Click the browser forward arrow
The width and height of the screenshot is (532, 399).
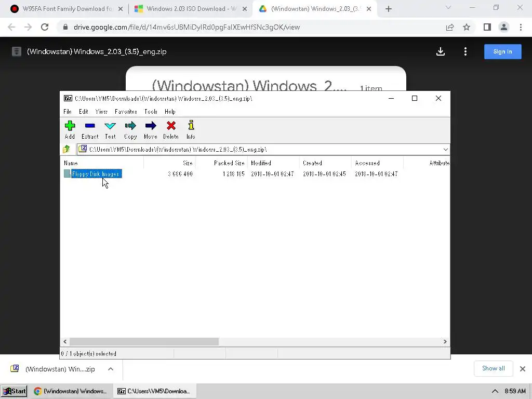[x=28, y=27]
